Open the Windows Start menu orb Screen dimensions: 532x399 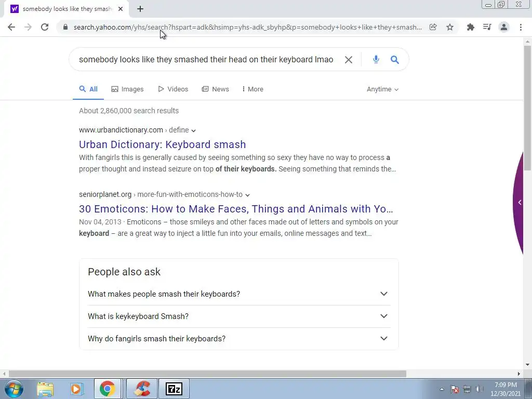pos(14,389)
